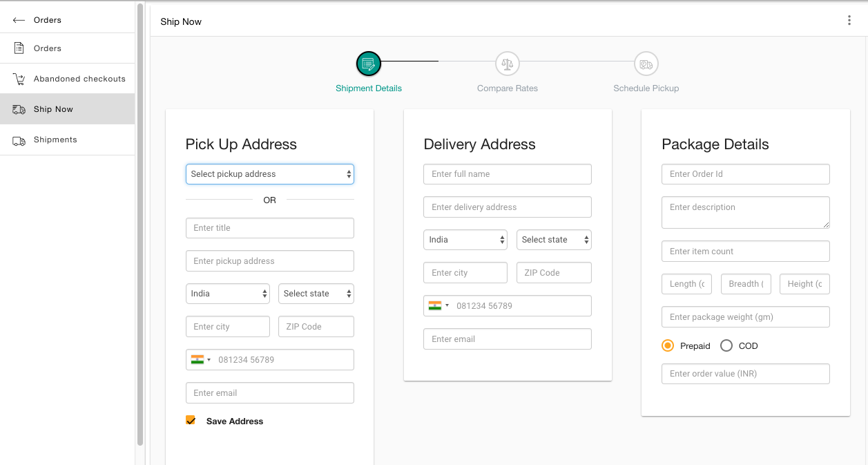Click the Package Details heading

pyautogui.click(x=715, y=144)
